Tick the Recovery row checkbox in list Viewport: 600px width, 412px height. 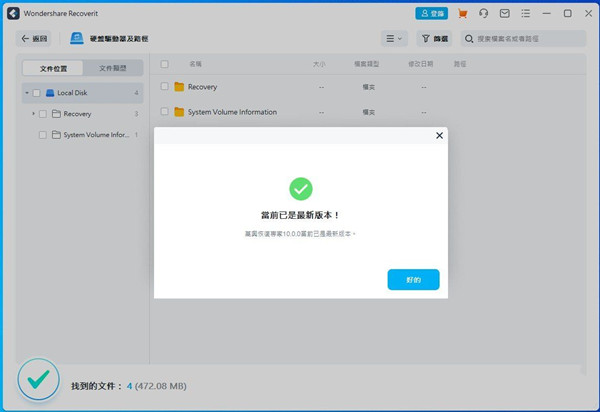point(165,86)
